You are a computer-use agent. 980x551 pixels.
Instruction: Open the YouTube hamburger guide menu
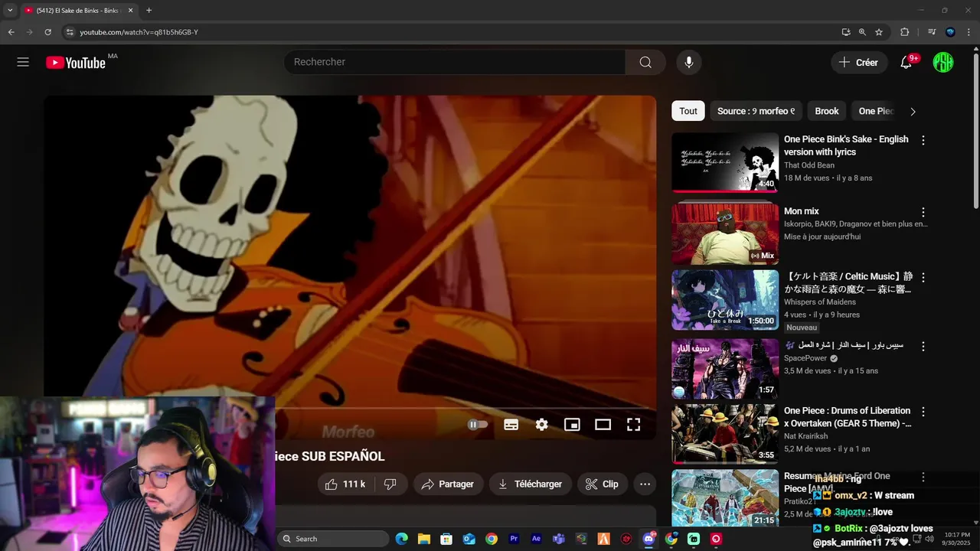coord(23,62)
